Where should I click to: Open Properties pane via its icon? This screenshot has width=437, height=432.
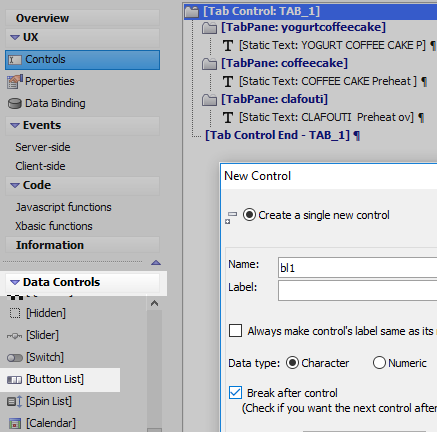click(x=15, y=82)
